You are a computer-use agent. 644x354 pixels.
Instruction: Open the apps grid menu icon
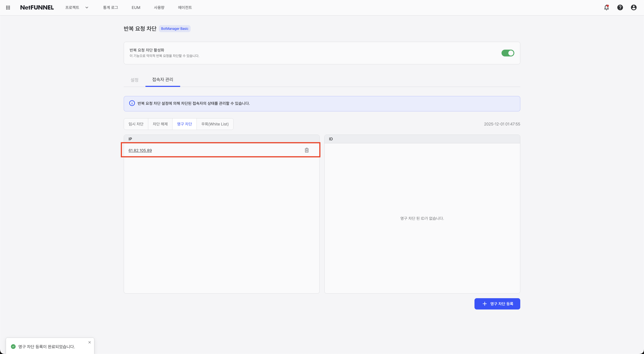(8, 7)
